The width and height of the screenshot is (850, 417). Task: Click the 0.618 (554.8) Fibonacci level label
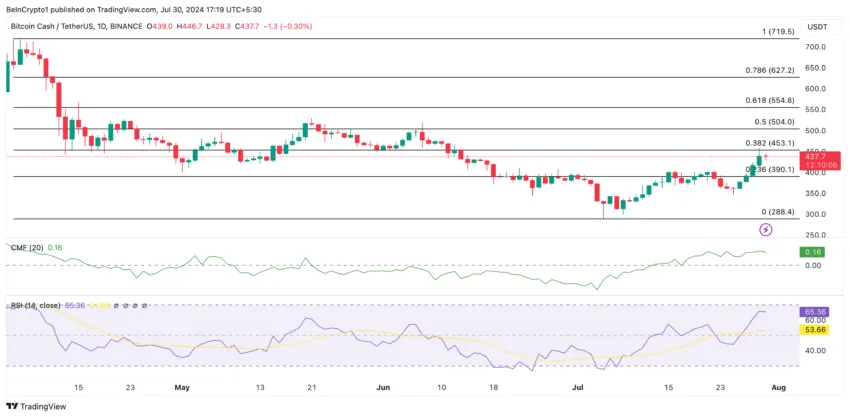[770, 100]
